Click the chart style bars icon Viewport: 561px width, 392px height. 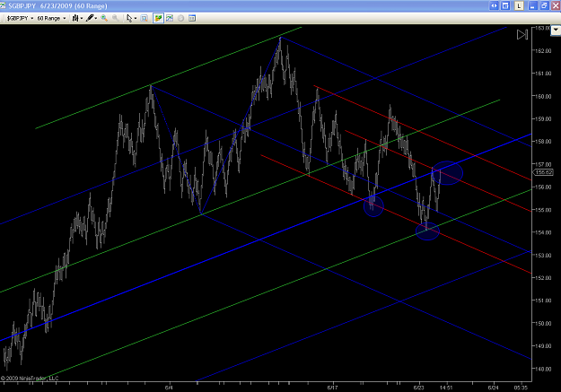[75, 18]
